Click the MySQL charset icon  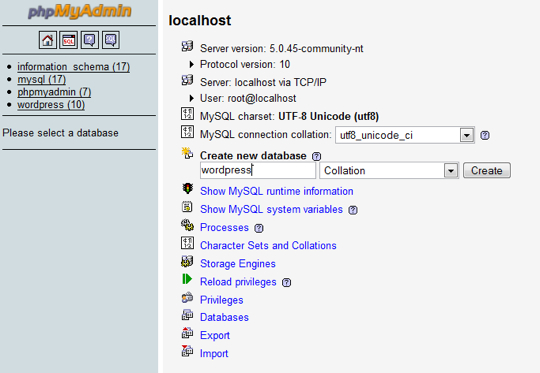[187, 114]
